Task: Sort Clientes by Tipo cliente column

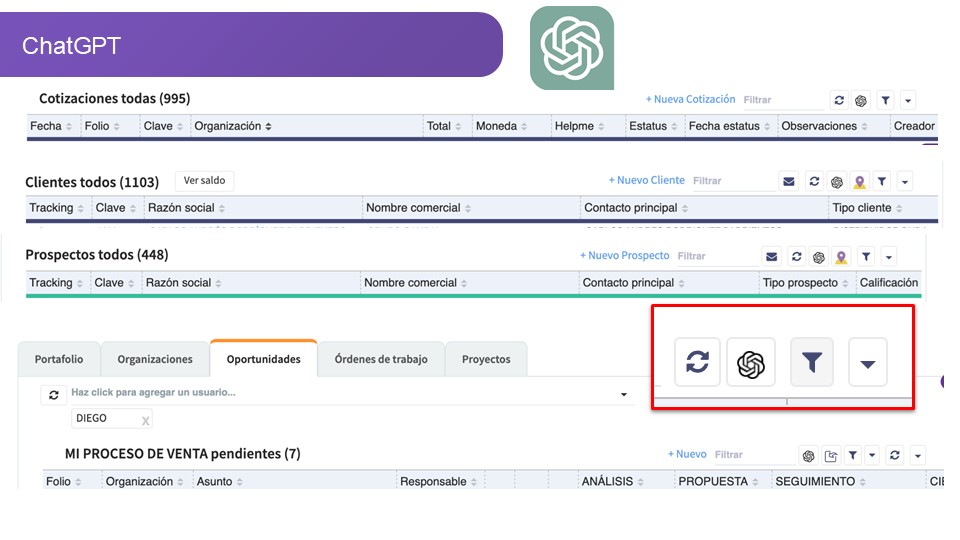Action: tap(868, 208)
